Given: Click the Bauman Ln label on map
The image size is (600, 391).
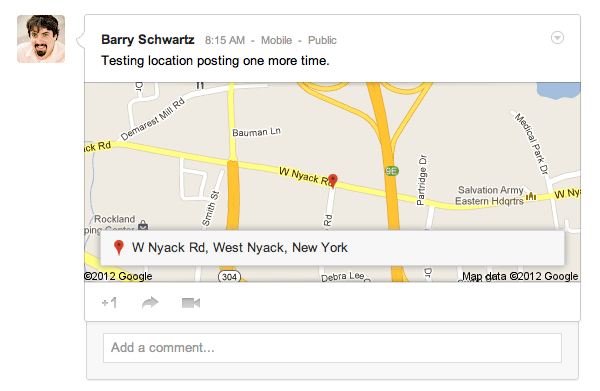Looking at the screenshot, I should [256, 132].
